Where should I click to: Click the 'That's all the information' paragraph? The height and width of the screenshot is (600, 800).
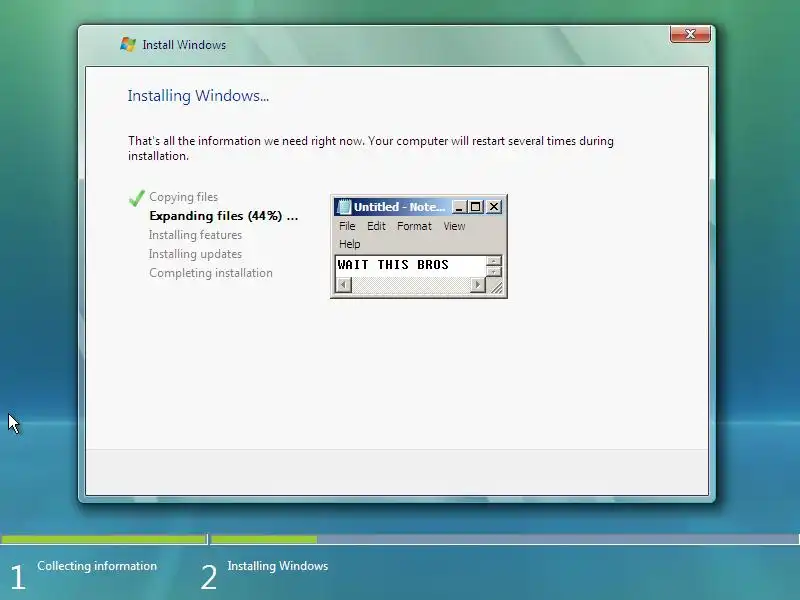[x=371, y=148]
